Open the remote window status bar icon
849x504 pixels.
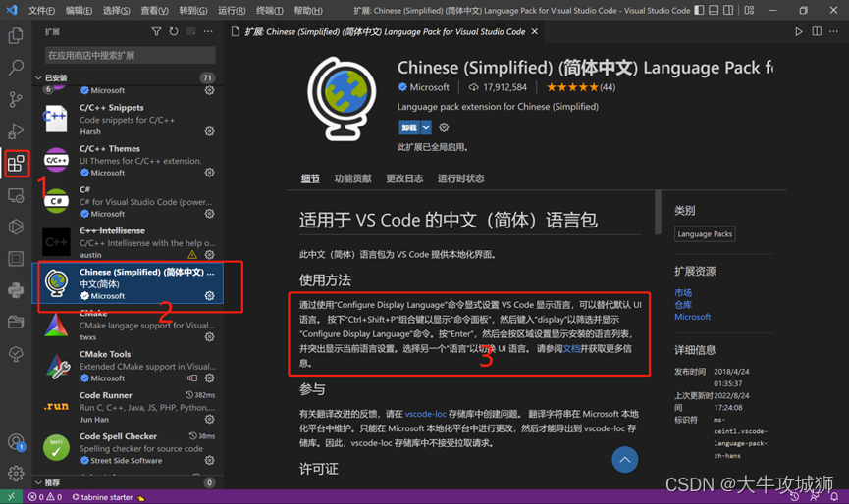pyautogui.click(x=12, y=496)
